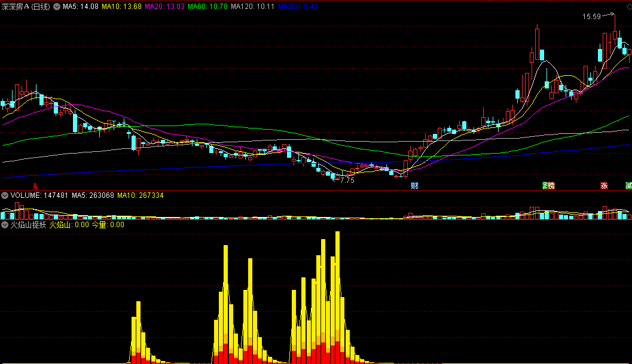632x364 pixels.
Task: Select the blue MA250: 9.42 label
Action: click(298, 7)
